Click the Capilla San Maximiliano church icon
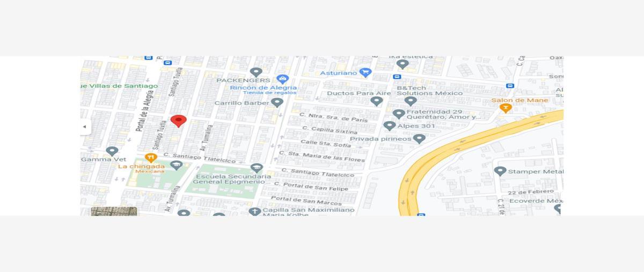 (255, 211)
